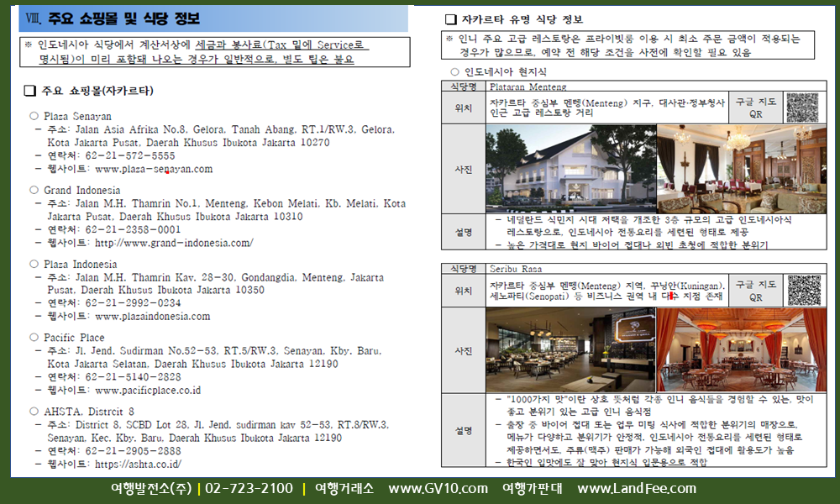840x504 pixels.
Task: Select the circle bullet beside 인도네시아 현지식
Action: [x=454, y=72]
